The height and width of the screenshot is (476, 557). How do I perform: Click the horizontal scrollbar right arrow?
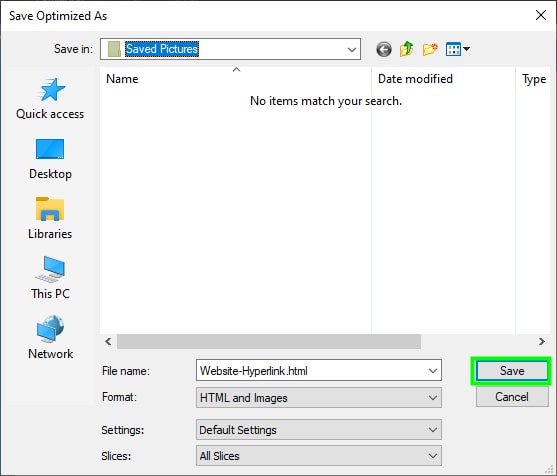coord(541,342)
